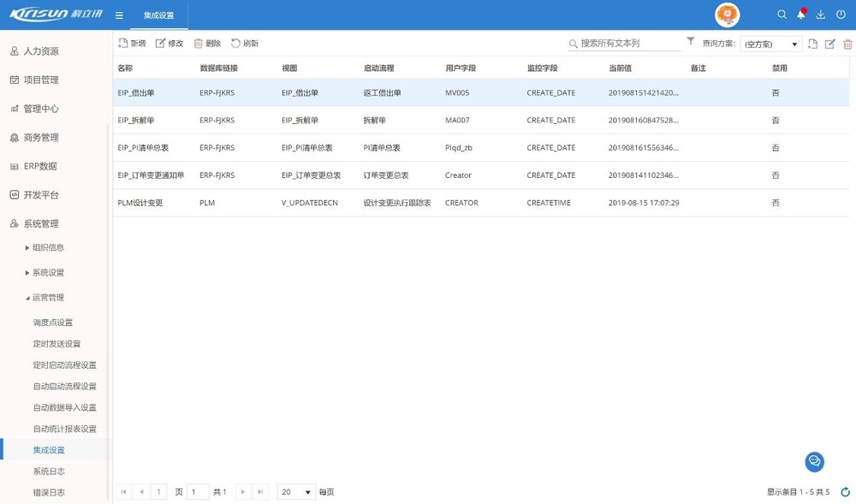Go to previous page arrow

point(141,492)
